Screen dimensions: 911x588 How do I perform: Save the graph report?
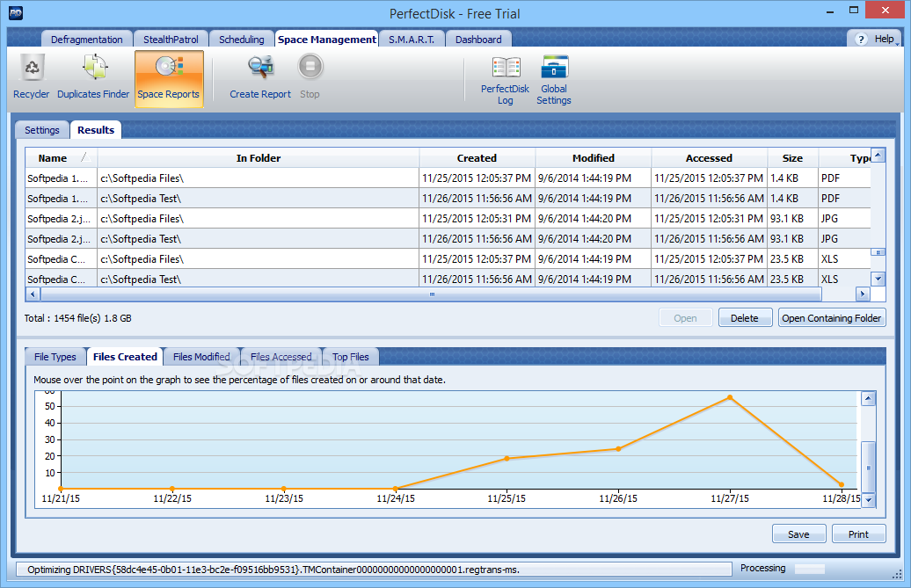798,534
